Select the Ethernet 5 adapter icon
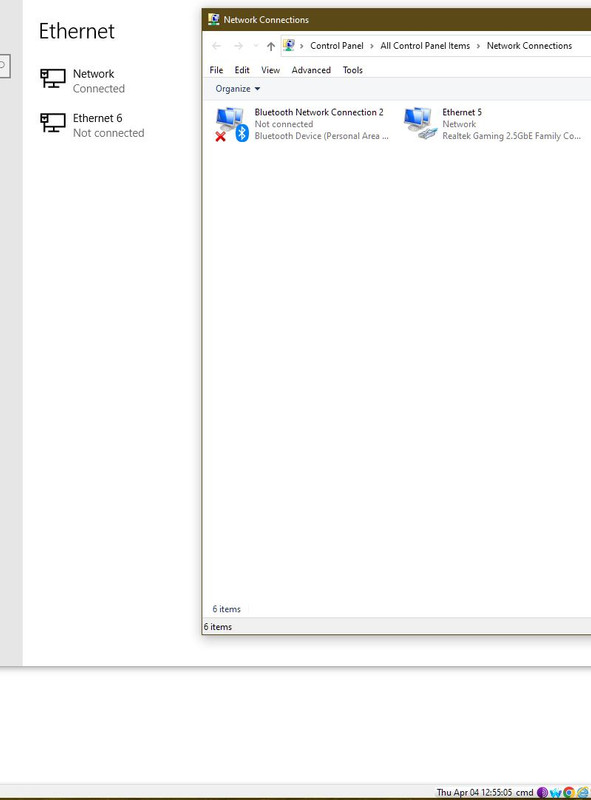 421,123
